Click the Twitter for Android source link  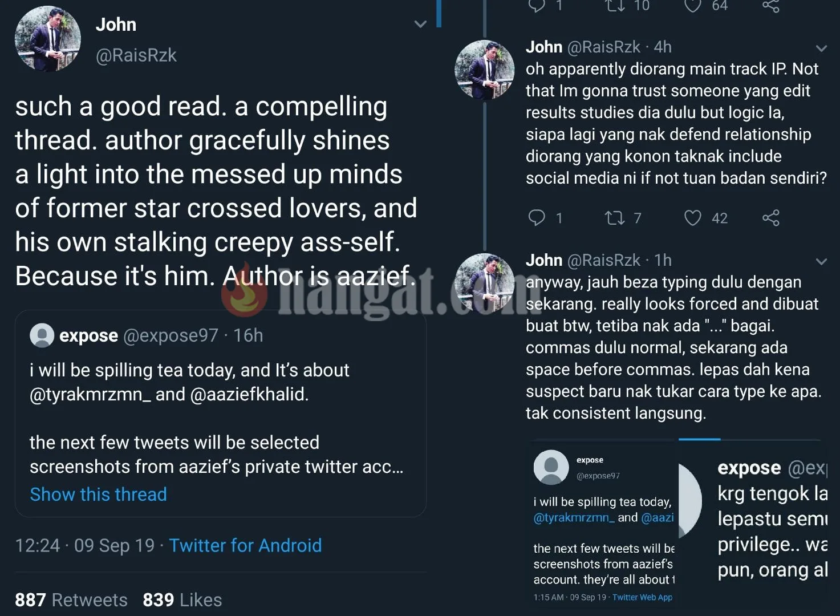point(245,545)
